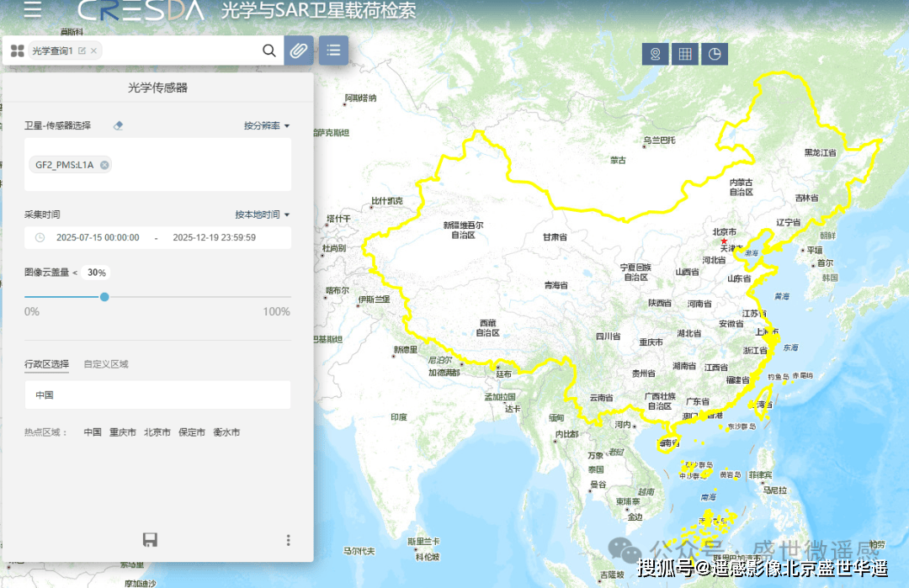The height and width of the screenshot is (588, 909).
Task: Click the paperclip attachment button
Action: pyautogui.click(x=299, y=50)
